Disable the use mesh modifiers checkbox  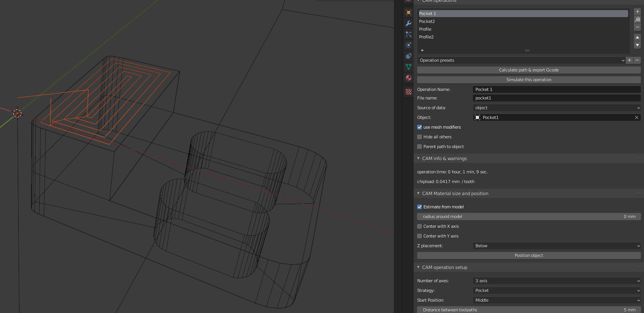pos(419,127)
